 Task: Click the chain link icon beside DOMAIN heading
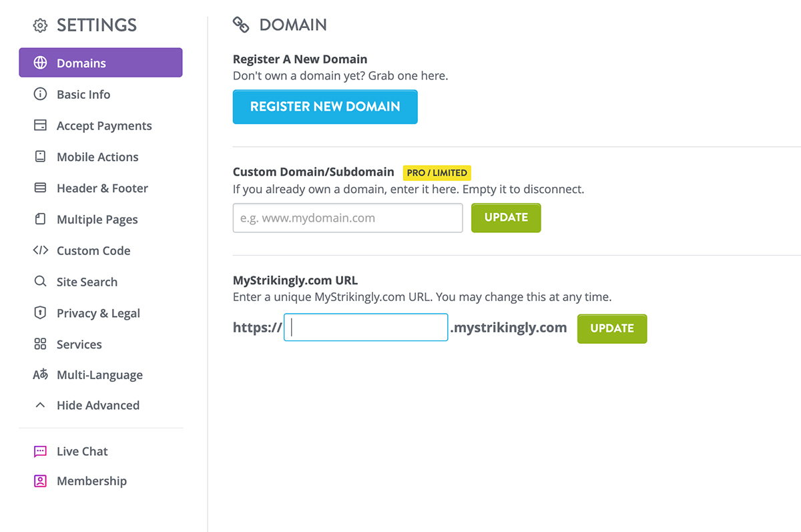pos(240,24)
